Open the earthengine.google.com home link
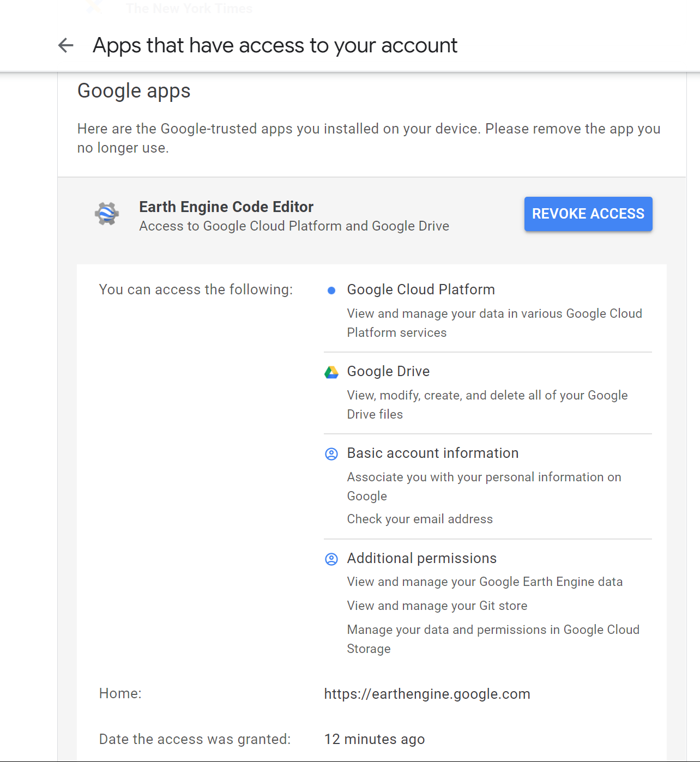The width and height of the screenshot is (700, 762). click(x=427, y=694)
